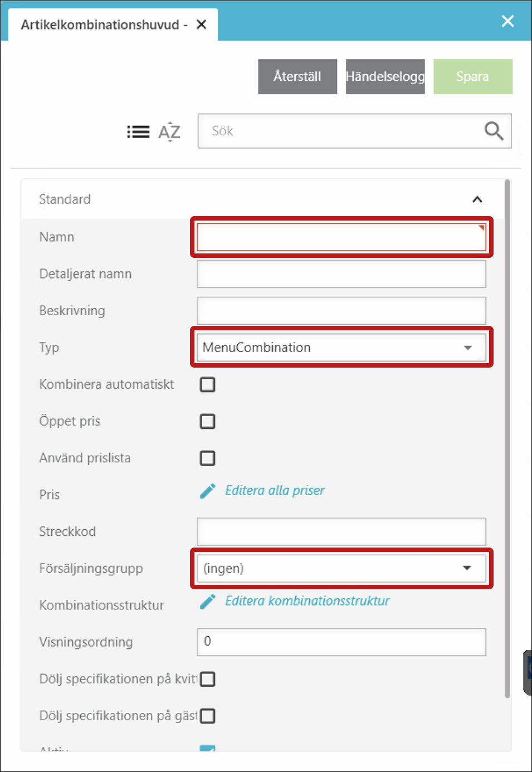The image size is (532, 772).
Task: Collapse the Standard section
Action: pyautogui.click(x=477, y=199)
